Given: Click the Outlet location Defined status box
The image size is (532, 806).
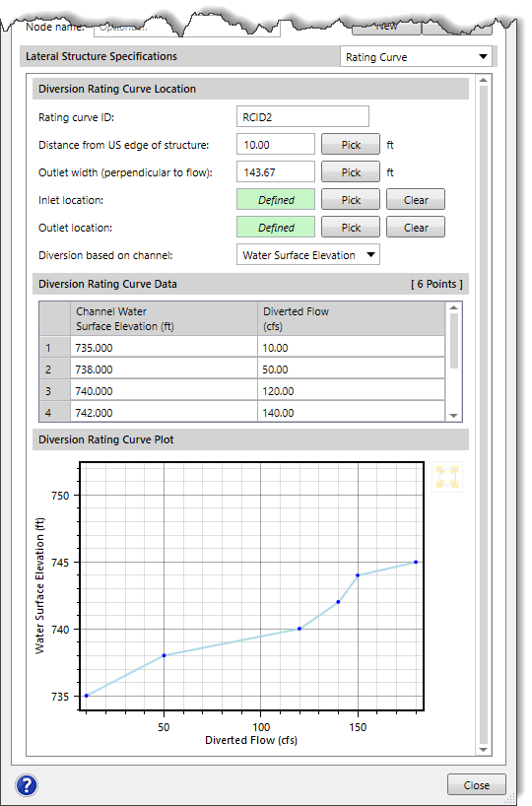Looking at the screenshot, I should (276, 228).
